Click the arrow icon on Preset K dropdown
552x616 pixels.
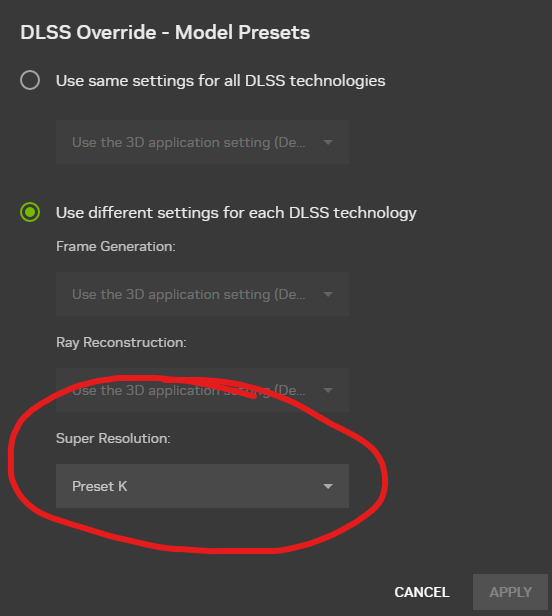[x=328, y=486]
